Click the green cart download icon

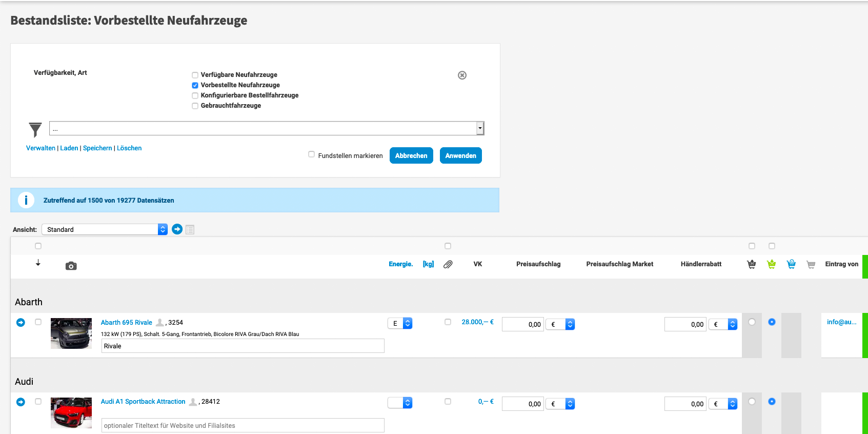click(x=771, y=264)
